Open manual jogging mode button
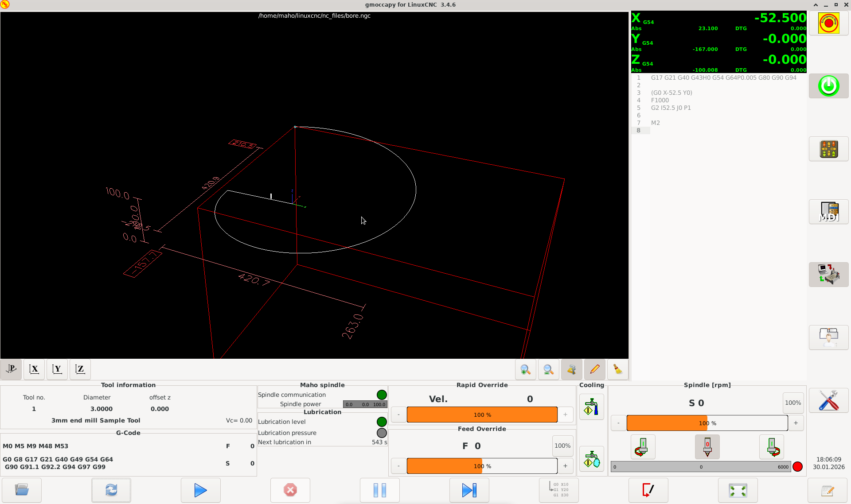851x504 pixels. tap(828, 149)
